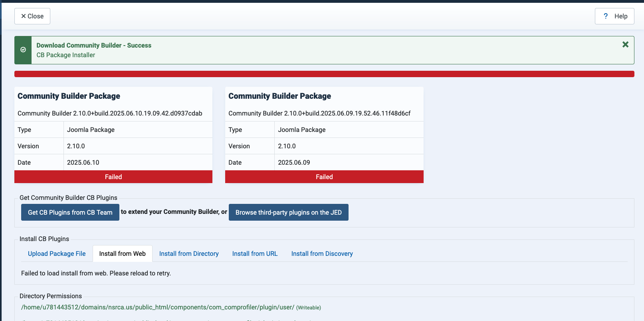Screen dimensions: 644x321
Task: Click the 'Get Community Builder CB Plugins' legend
Action: pos(68,198)
